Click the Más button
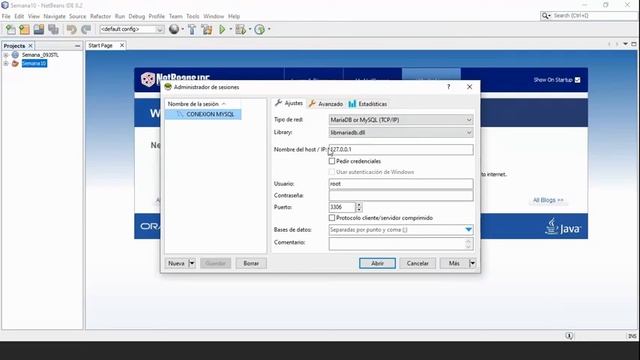 tap(454, 263)
